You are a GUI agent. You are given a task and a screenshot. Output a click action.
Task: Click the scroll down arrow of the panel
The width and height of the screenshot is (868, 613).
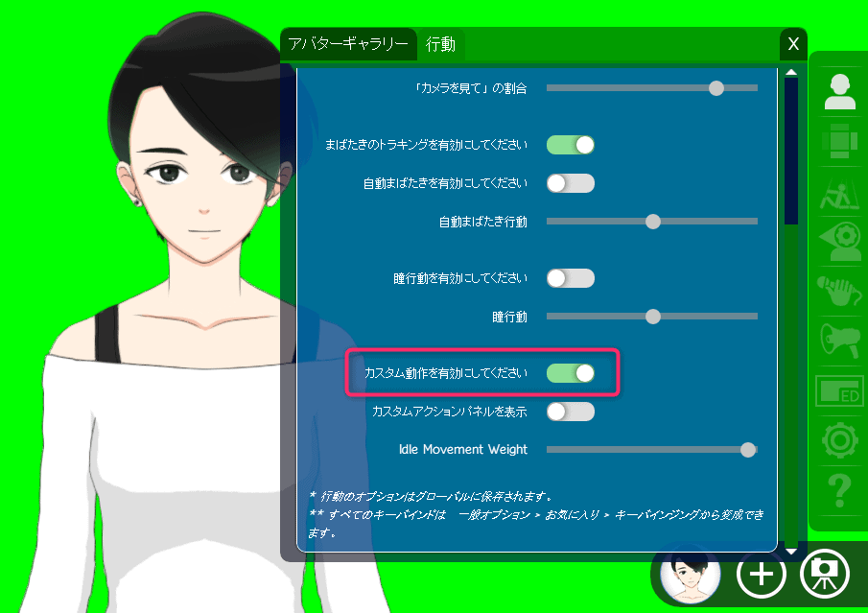point(791,552)
